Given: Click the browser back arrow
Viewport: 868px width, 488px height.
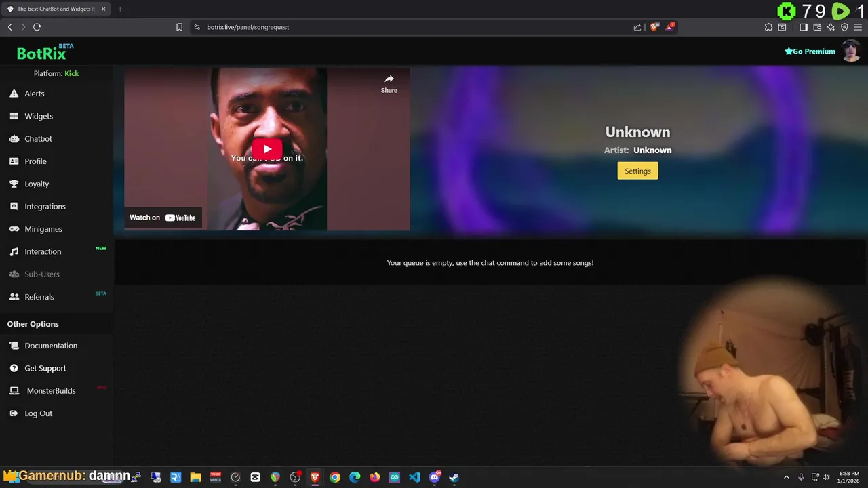Looking at the screenshot, I should (x=9, y=27).
